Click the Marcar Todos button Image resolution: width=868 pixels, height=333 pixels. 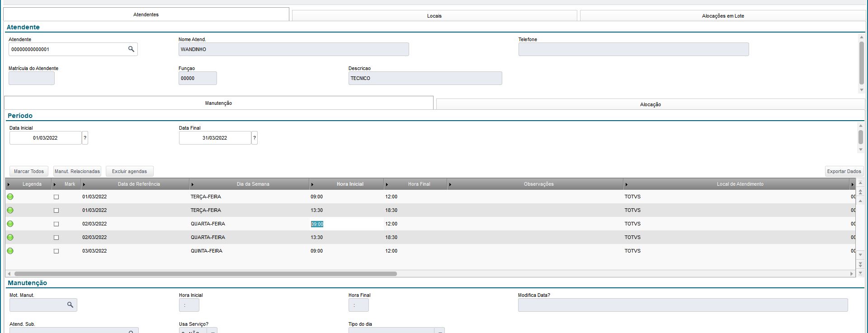(29, 171)
